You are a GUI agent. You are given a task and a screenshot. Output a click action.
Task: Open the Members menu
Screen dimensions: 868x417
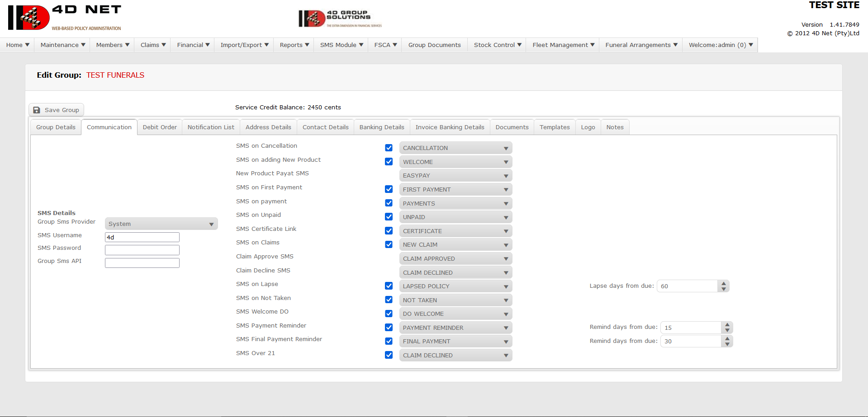pos(113,45)
